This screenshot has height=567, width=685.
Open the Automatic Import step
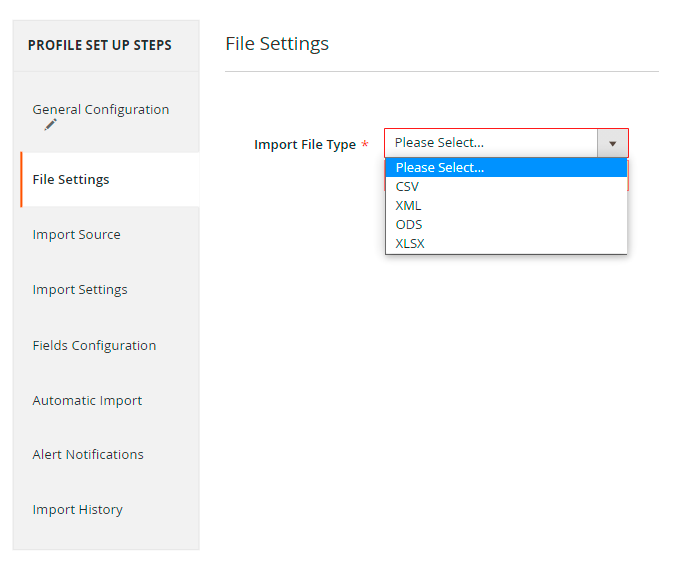click(x=87, y=401)
